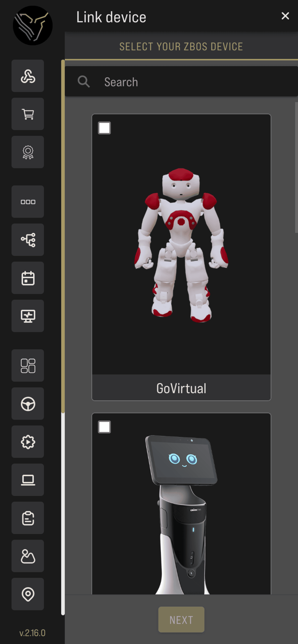The height and width of the screenshot is (644, 298).
Task: Open the map pin locations icon
Action: tap(28, 594)
